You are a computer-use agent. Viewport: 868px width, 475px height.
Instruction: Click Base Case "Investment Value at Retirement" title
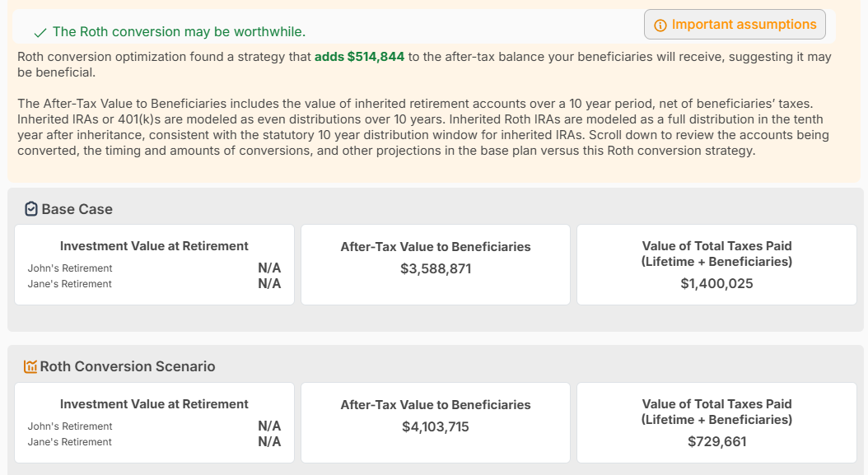[x=154, y=246]
